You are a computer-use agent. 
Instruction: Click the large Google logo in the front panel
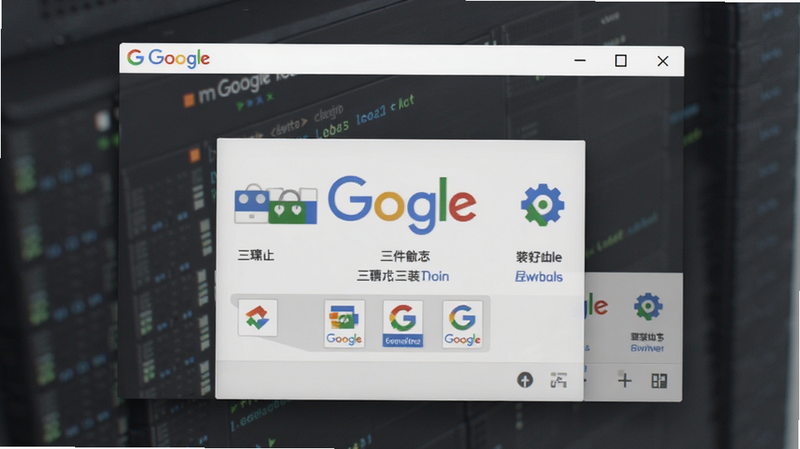(x=402, y=205)
